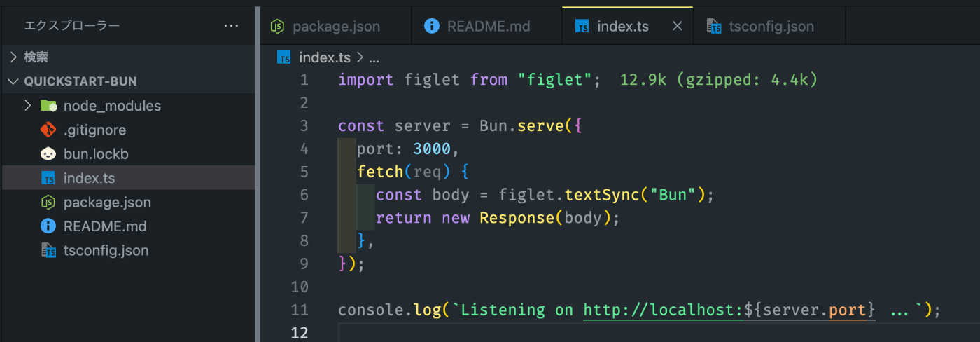This screenshot has width=980, height=342.
Task: Close the index.ts tab
Action: (x=677, y=27)
